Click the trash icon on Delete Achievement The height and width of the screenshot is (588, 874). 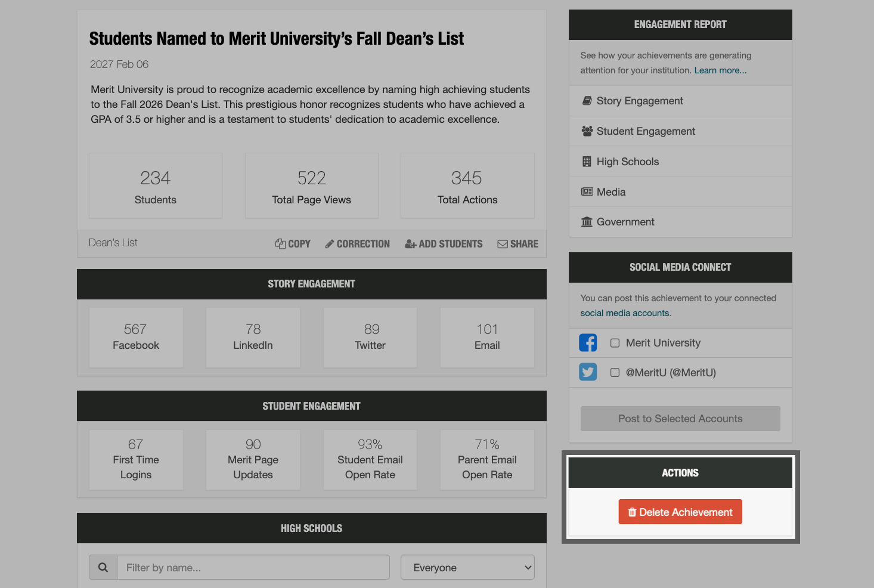click(x=631, y=512)
